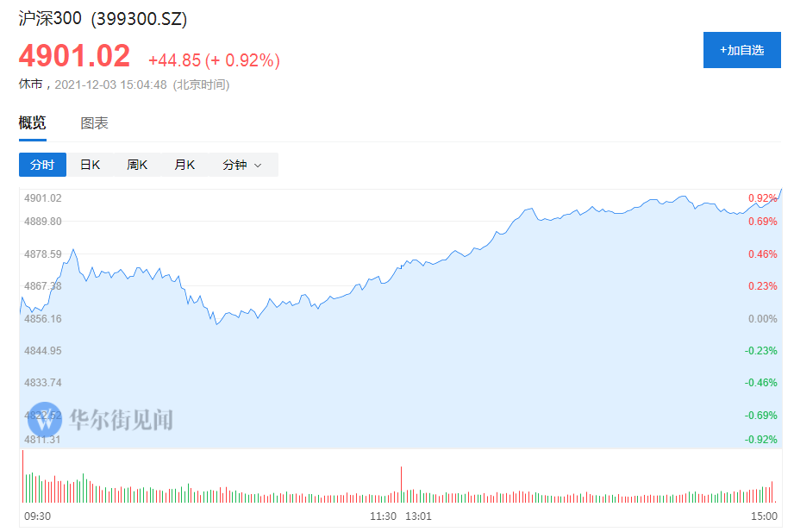
Task: Click the -0.92% green axis label
Action: 762,440
